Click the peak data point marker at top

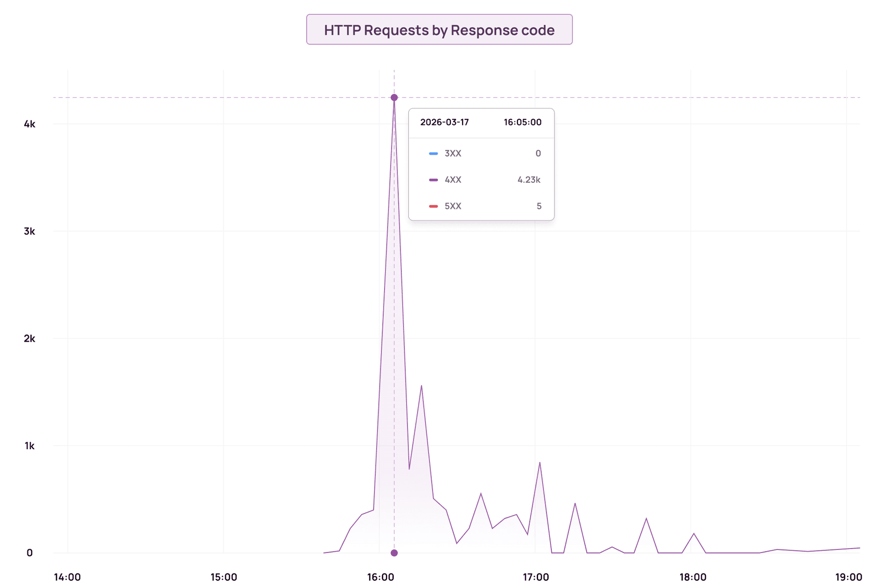point(394,98)
